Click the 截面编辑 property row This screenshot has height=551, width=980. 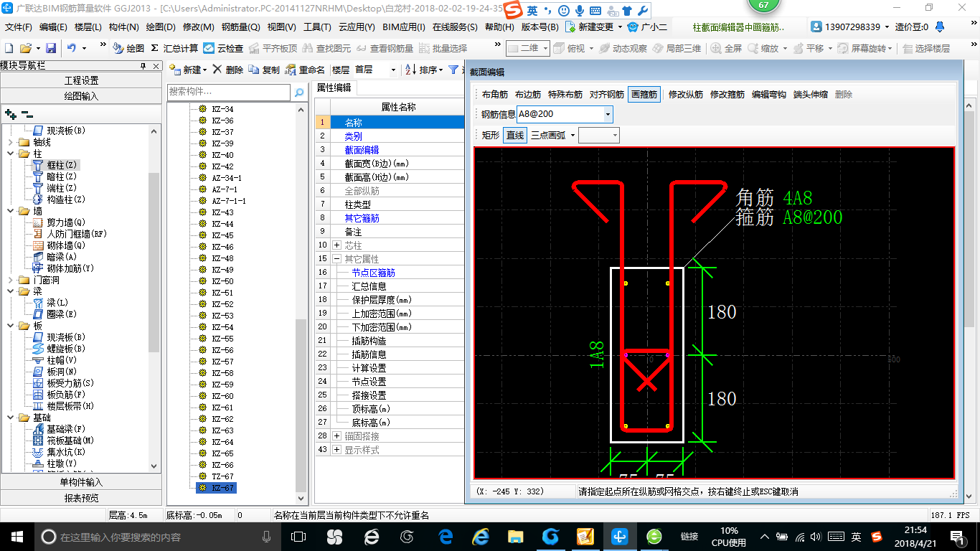(390, 150)
